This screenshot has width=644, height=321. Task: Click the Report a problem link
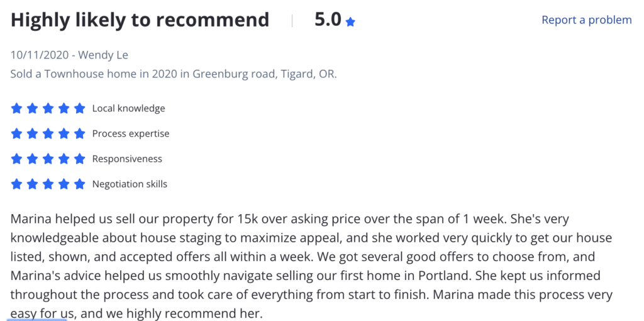coord(587,20)
